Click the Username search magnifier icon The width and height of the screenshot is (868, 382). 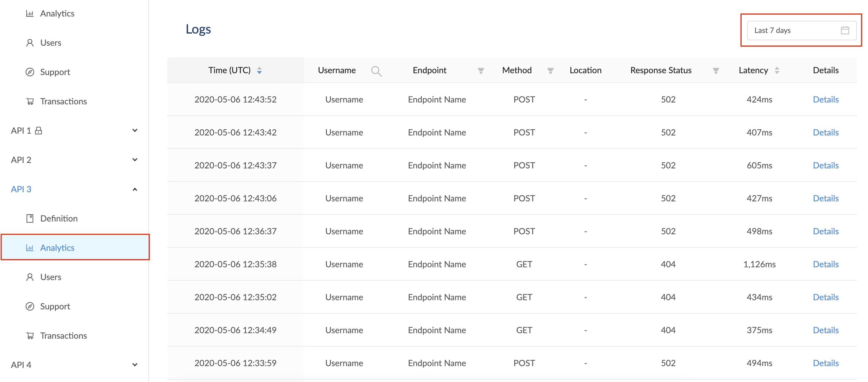tap(376, 71)
